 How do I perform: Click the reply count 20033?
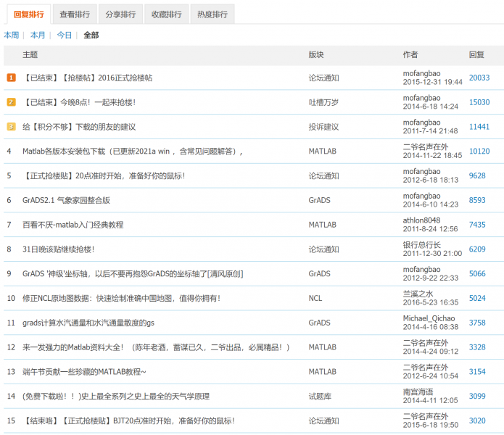[479, 78]
